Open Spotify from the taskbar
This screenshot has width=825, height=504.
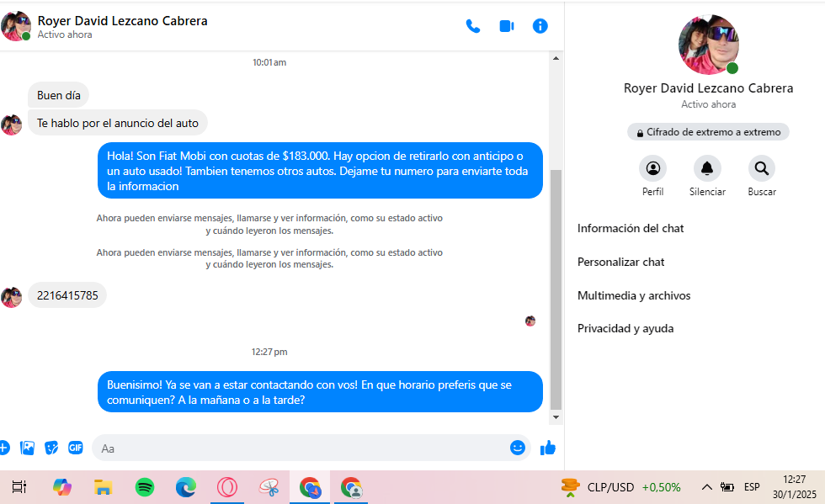pos(145,486)
